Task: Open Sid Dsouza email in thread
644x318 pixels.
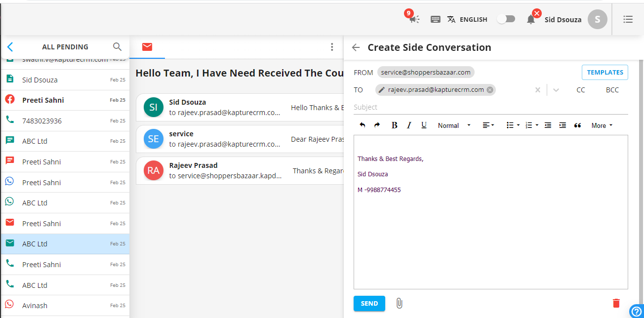Action: [240, 107]
